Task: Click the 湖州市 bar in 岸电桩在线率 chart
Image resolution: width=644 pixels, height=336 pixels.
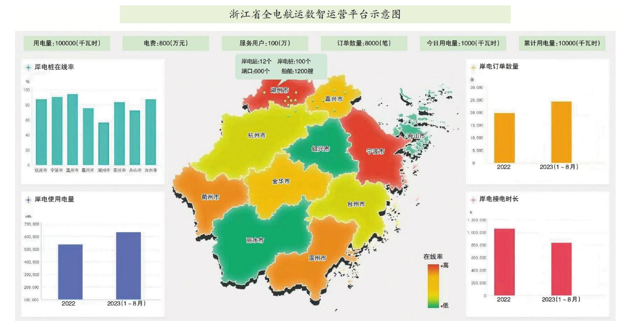Action: coord(103,144)
